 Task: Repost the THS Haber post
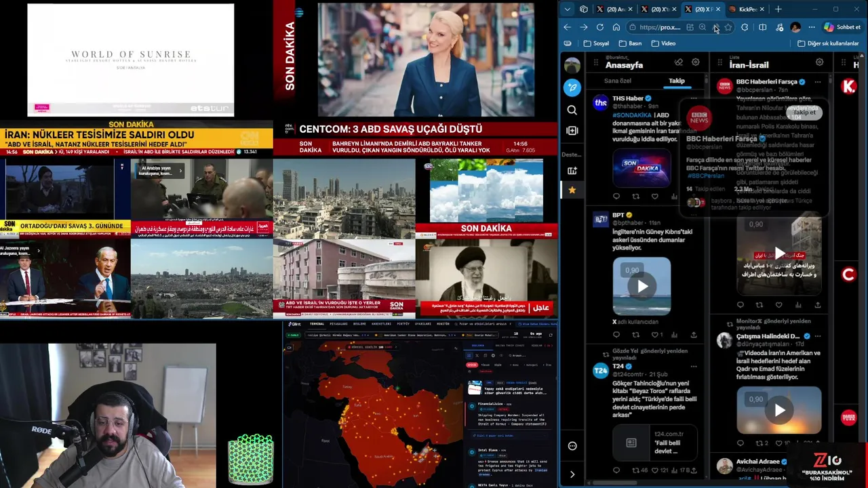(635, 197)
